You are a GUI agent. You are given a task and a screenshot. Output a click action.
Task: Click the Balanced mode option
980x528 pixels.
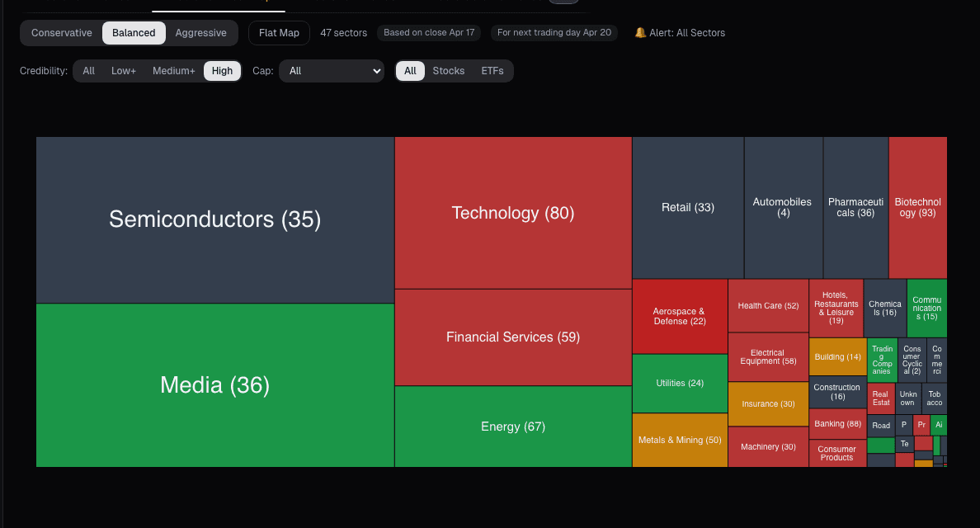(x=134, y=33)
